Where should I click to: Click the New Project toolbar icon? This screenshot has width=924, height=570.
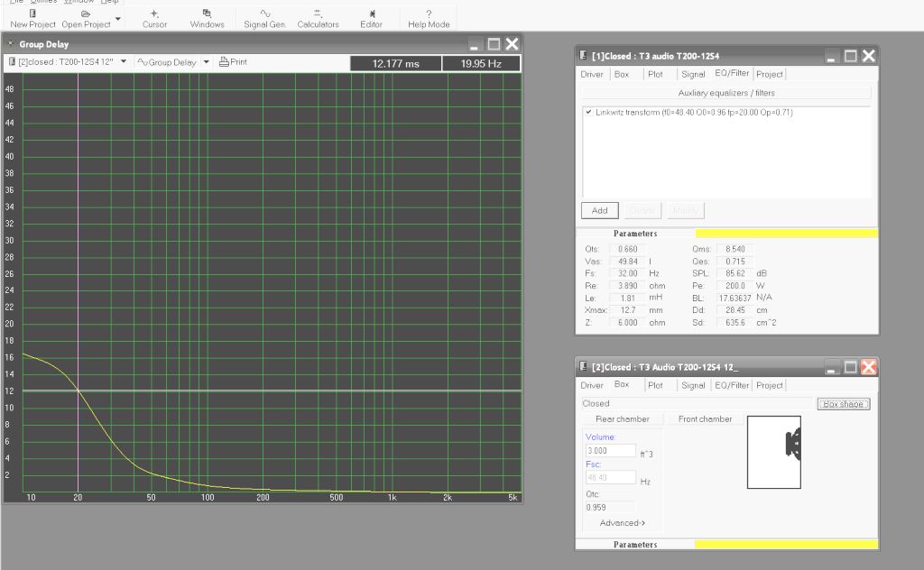[x=32, y=19]
